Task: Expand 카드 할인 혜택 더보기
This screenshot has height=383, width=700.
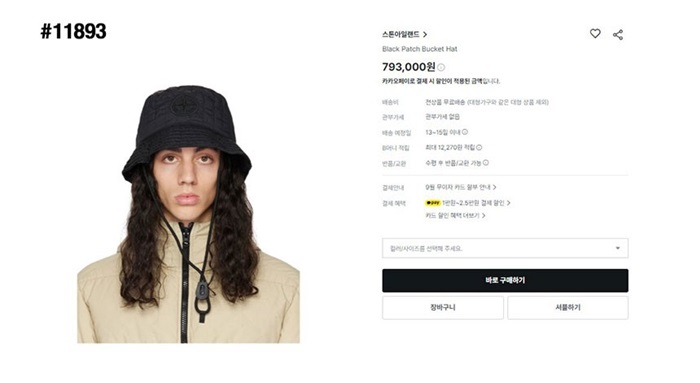Action: coord(455,216)
